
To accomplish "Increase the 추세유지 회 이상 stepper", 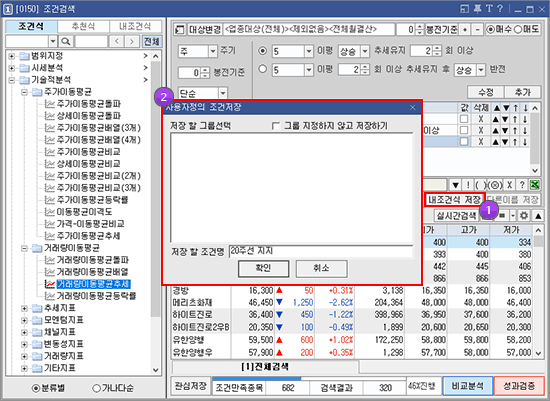I will [437, 48].
